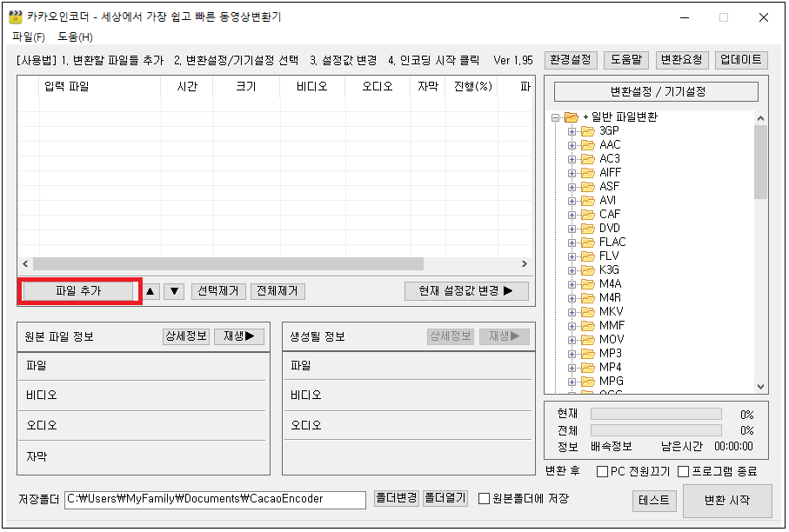Viewport: 789px width, 532px height.
Task: Enable 원본폴더에 저장 checkbox
Action: [484, 499]
